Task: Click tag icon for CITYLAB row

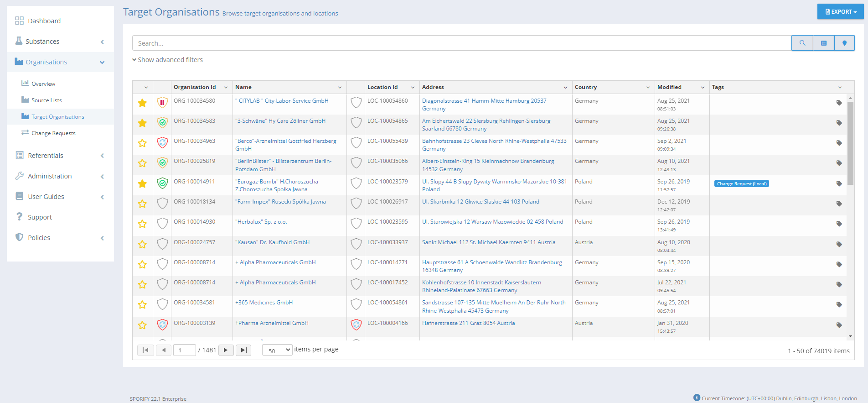Action: [839, 103]
